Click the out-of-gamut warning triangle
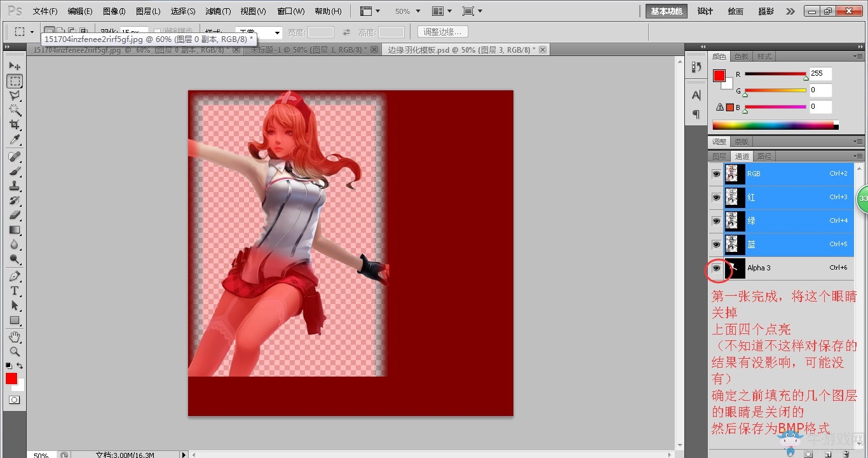 (720, 107)
